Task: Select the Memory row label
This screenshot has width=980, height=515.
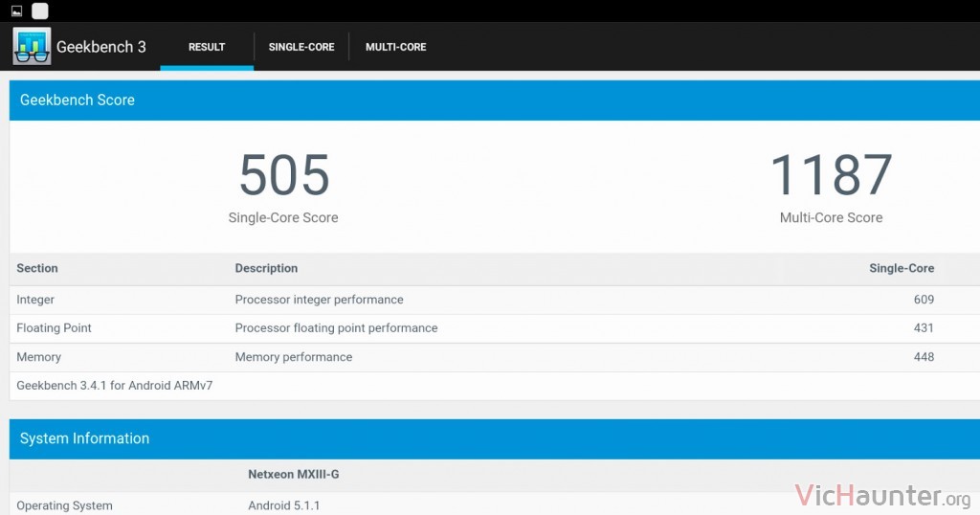Action: pyautogui.click(x=38, y=357)
